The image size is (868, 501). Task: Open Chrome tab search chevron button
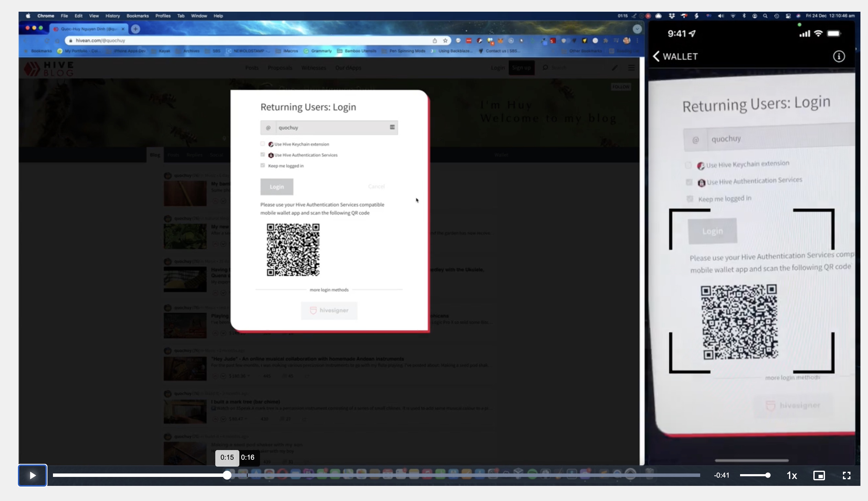click(637, 29)
